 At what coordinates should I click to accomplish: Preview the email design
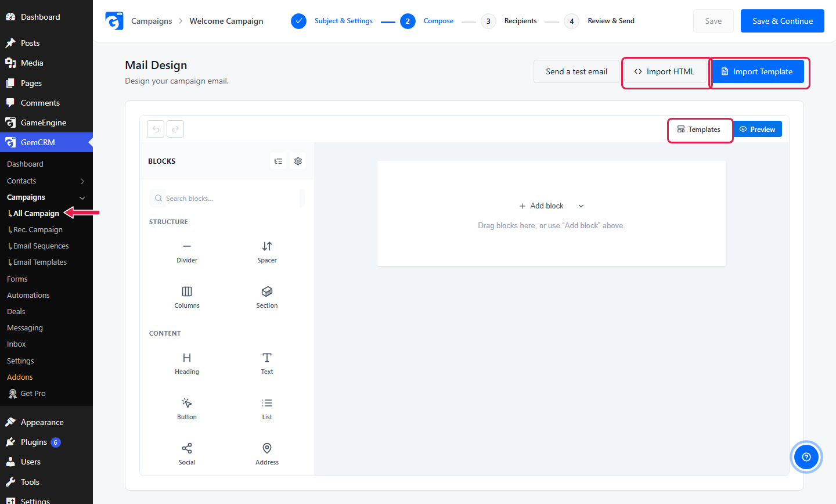coord(758,129)
